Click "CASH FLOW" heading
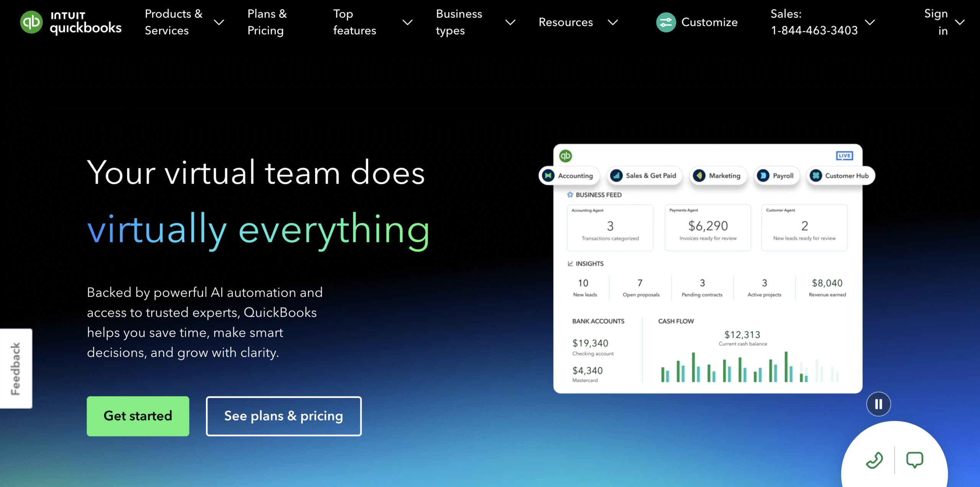980x487 pixels. tap(676, 321)
